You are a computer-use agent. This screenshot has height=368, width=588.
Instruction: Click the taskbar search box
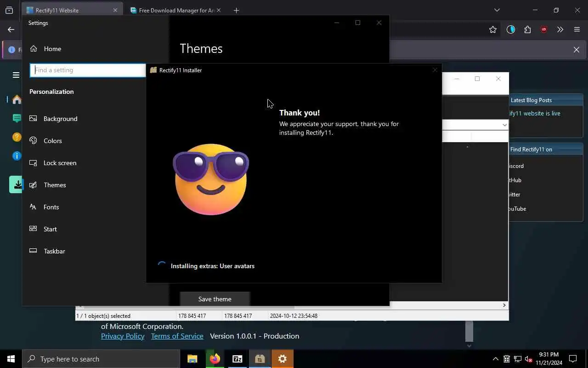point(101,359)
